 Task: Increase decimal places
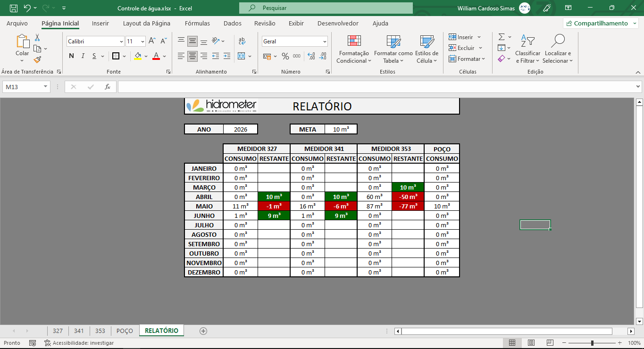311,56
